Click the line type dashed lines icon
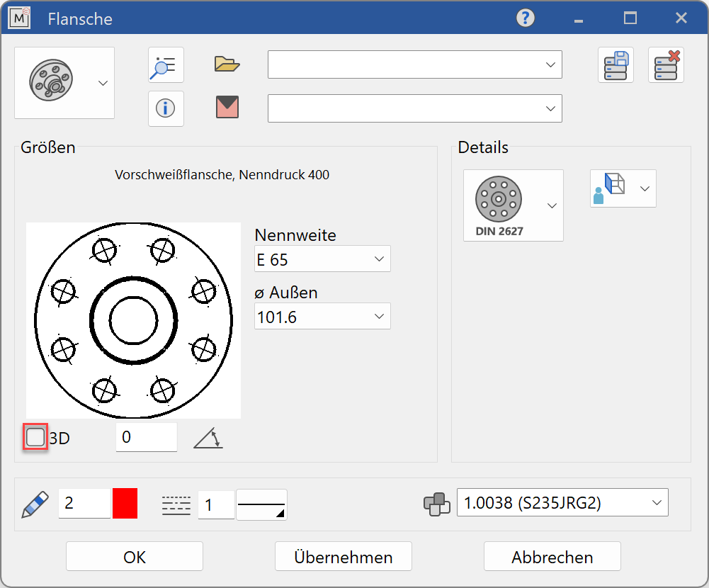Viewport: 709px width, 588px height. pyautogui.click(x=176, y=505)
